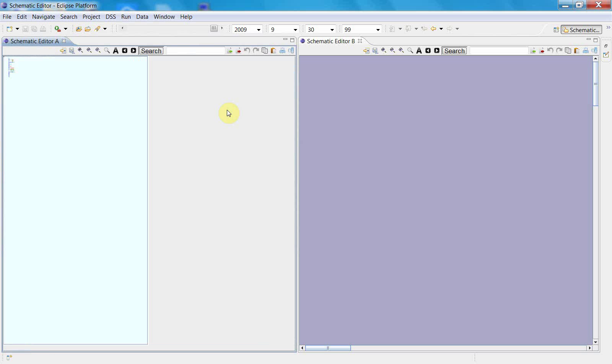The image size is (612, 364).
Task: Open the Window menu
Action: 164,17
